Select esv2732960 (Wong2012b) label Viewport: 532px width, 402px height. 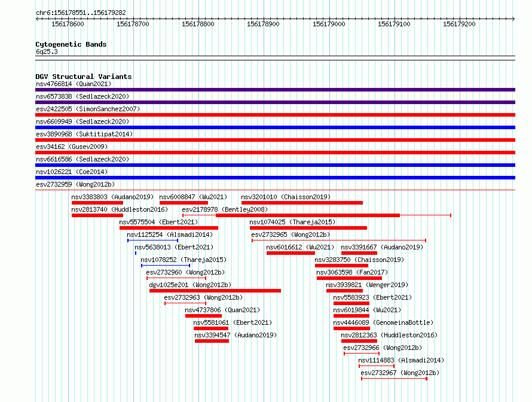(185, 272)
